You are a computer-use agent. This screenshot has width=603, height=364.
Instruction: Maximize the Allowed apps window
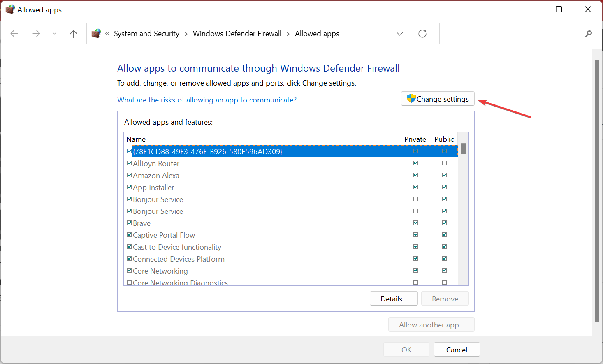pos(559,9)
